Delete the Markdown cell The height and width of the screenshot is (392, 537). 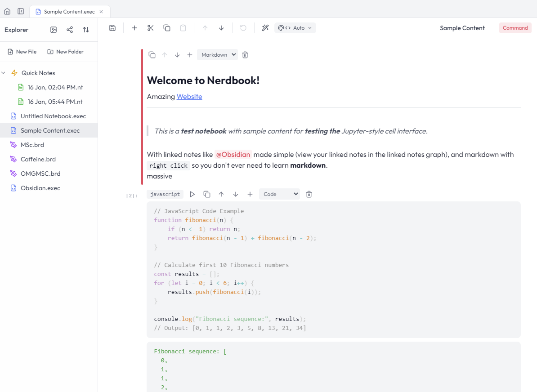point(245,55)
